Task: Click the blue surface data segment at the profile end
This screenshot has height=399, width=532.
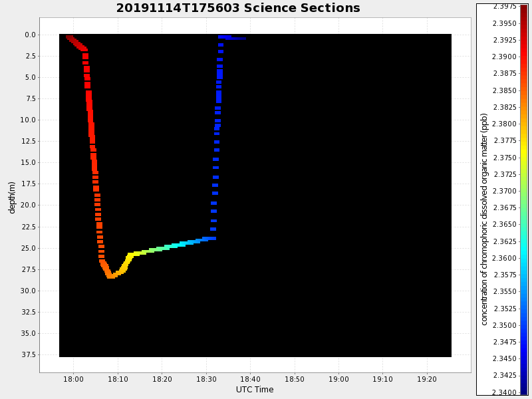Action: point(234,38)
